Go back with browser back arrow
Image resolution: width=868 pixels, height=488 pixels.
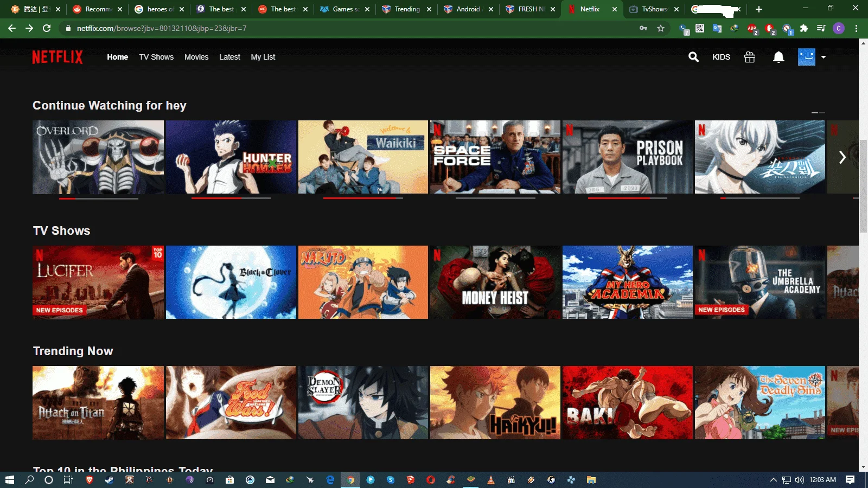[12, 28]
